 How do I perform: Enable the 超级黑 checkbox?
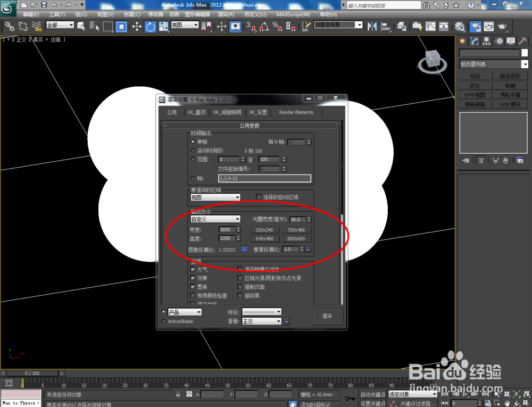[x=240, y=295]
